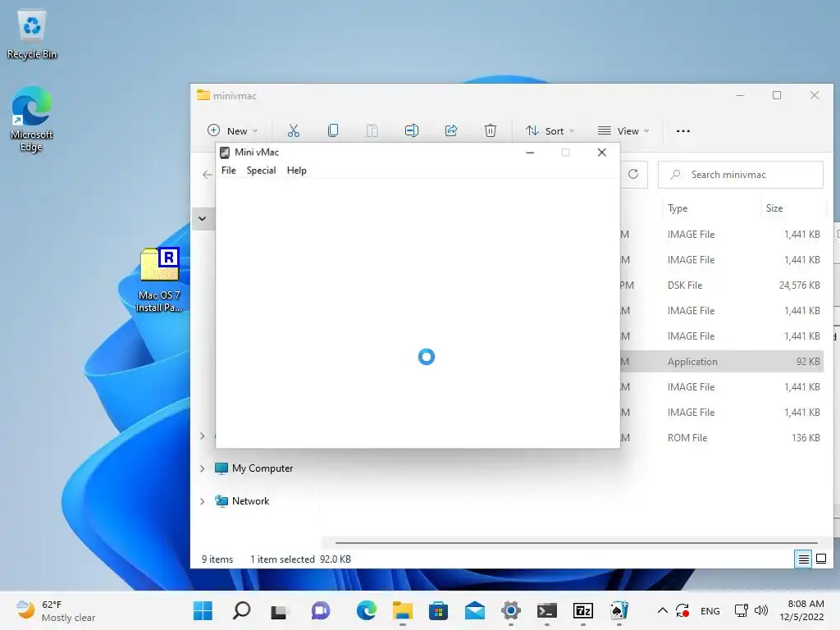Image resolution: width=840 pixels, height=630 pixels.
Task: Click the Rename icon in Explorer toolbar
Action: 412,130
